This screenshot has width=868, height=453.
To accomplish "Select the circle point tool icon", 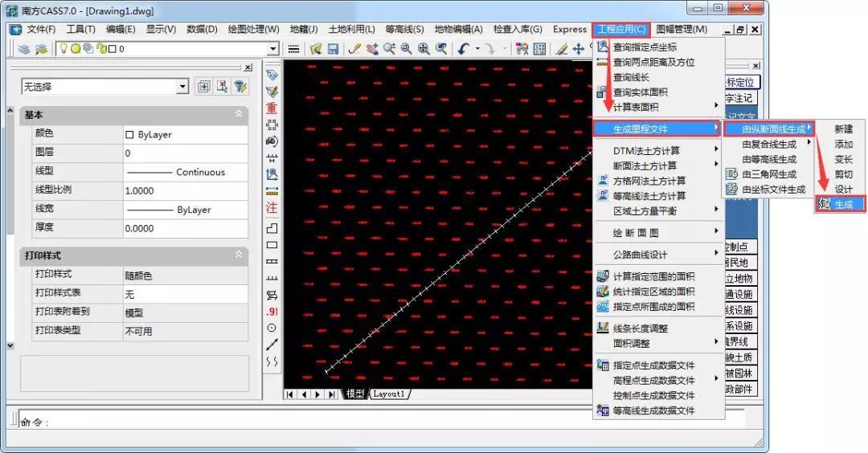I will (x=272, y=328).
